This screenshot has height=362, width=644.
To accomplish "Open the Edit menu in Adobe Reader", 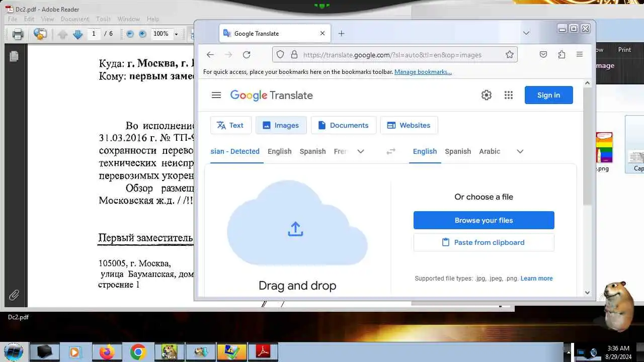I will click(x=29, y=19).
